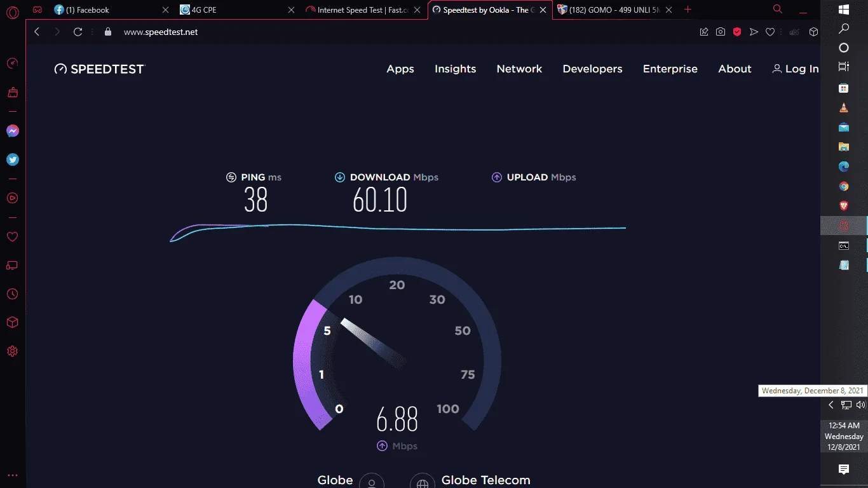Open Settings gear in the sidebar
868x488 pixels.
12,351
